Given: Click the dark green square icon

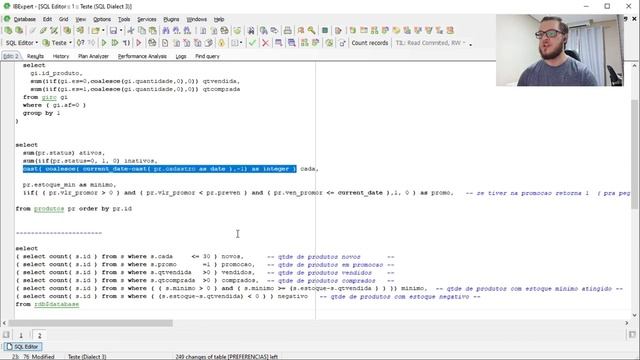Looking at the screenshot, I should pos(325,31).
